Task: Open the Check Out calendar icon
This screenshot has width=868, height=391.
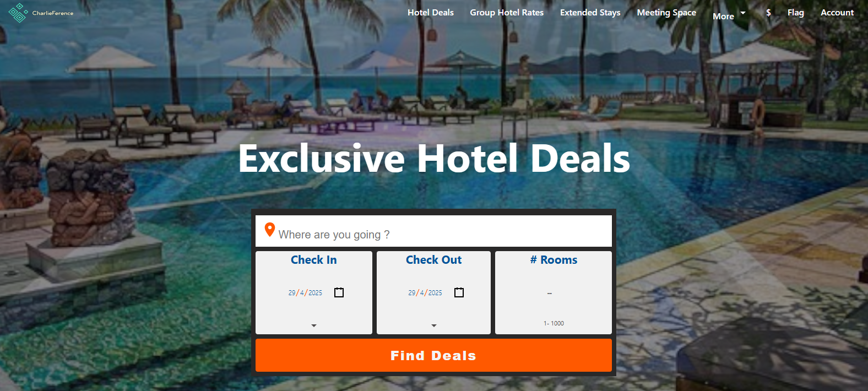Action: pyautogui.click(x=459, y=292)
